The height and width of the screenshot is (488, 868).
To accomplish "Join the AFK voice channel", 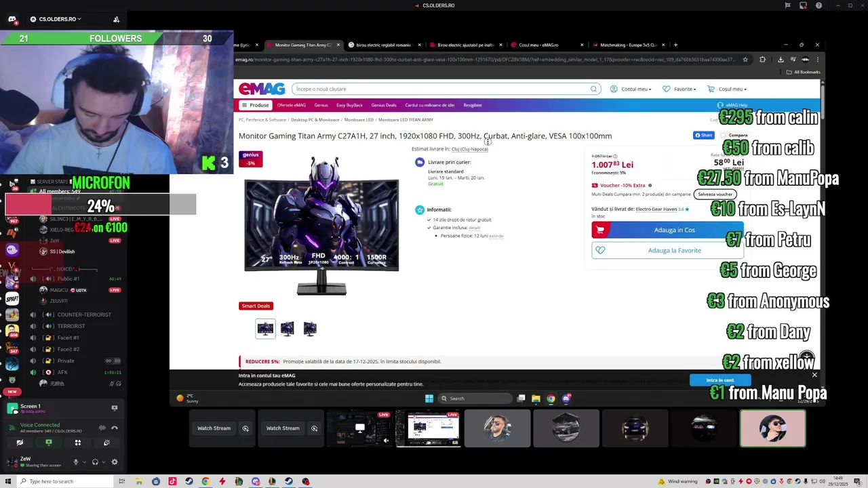I will point(62,372).
